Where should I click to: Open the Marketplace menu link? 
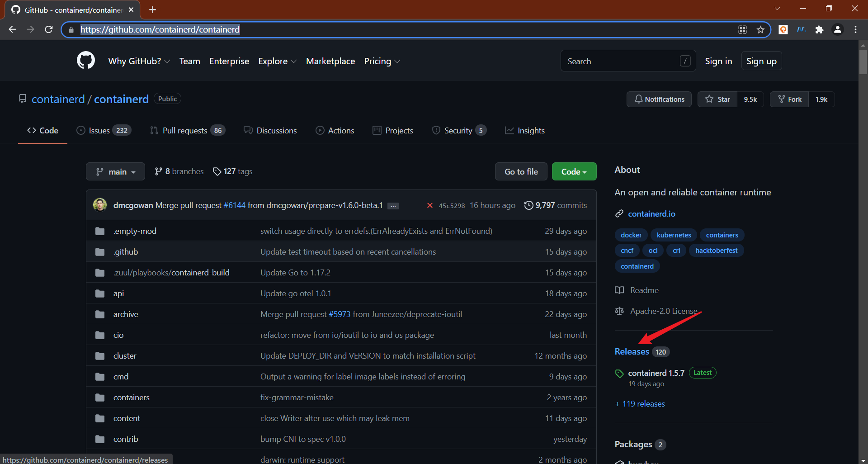tap(330, 61)
